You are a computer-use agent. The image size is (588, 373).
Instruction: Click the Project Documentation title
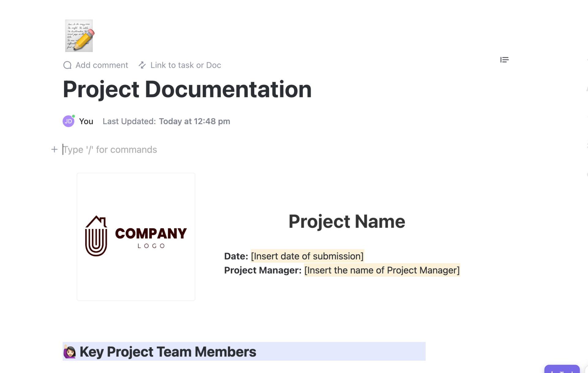187,89
